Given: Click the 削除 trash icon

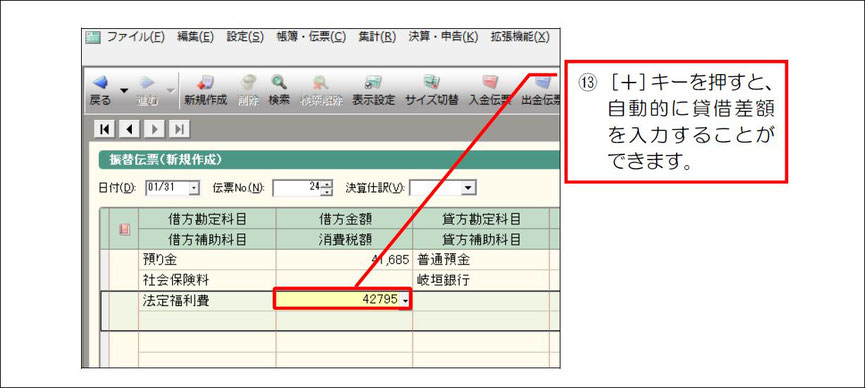Looking at the screenshot, I should pyautogui.click(x=248, y=83).
